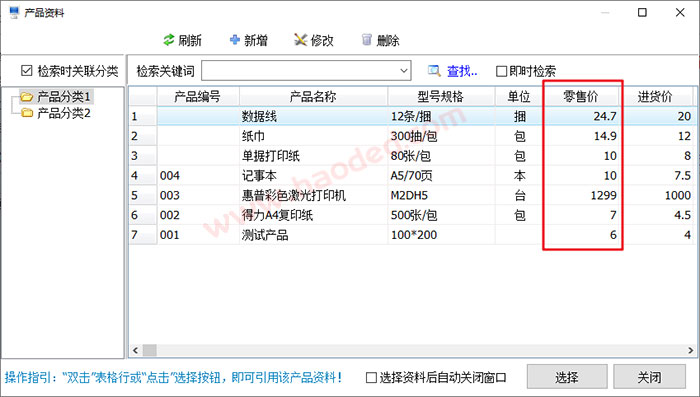Click purchase price cell 1000

(656, 195)
